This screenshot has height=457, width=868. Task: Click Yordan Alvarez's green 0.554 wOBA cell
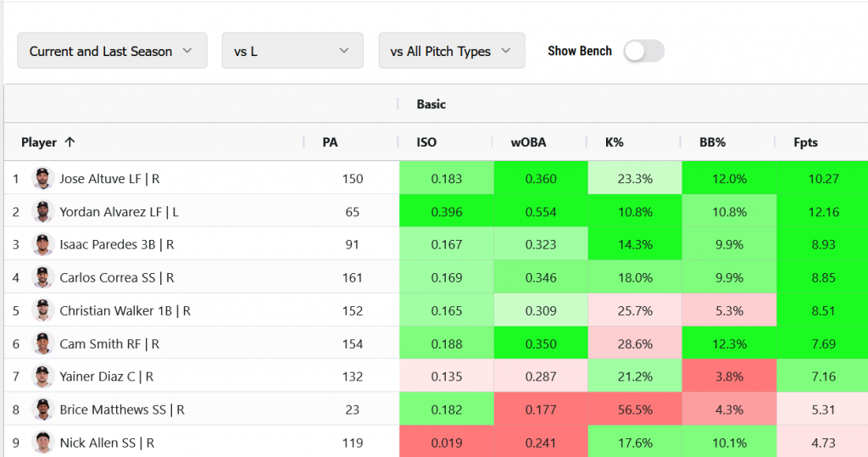pos(539,212)
